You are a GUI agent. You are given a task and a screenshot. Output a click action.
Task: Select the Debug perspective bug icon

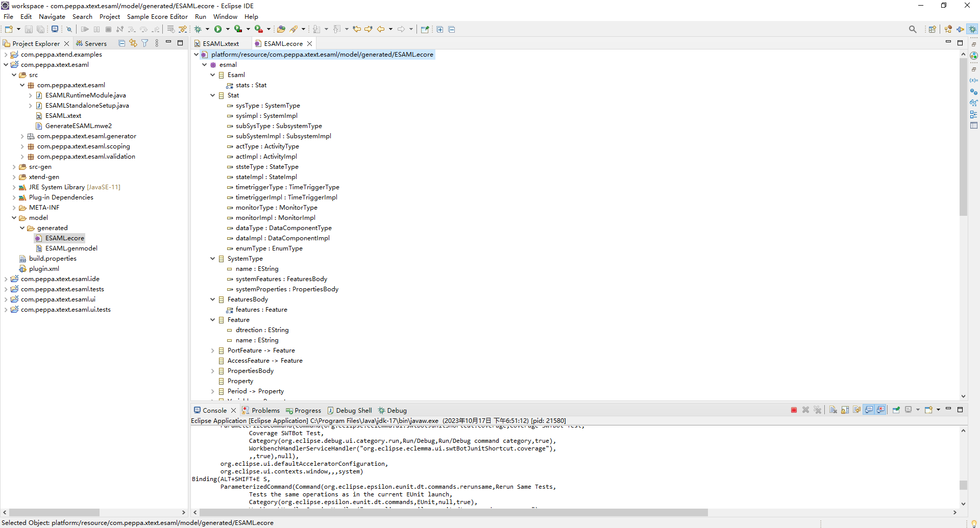pos(973,29)
